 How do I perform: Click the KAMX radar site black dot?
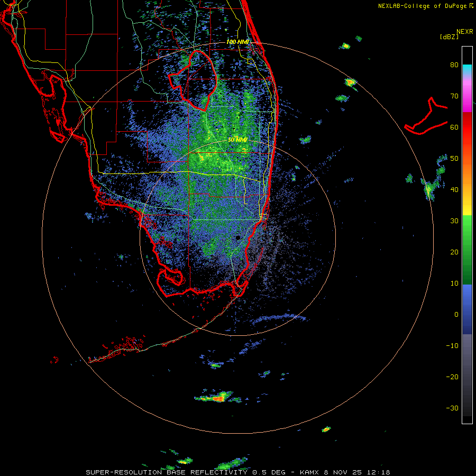pos(238,237)
